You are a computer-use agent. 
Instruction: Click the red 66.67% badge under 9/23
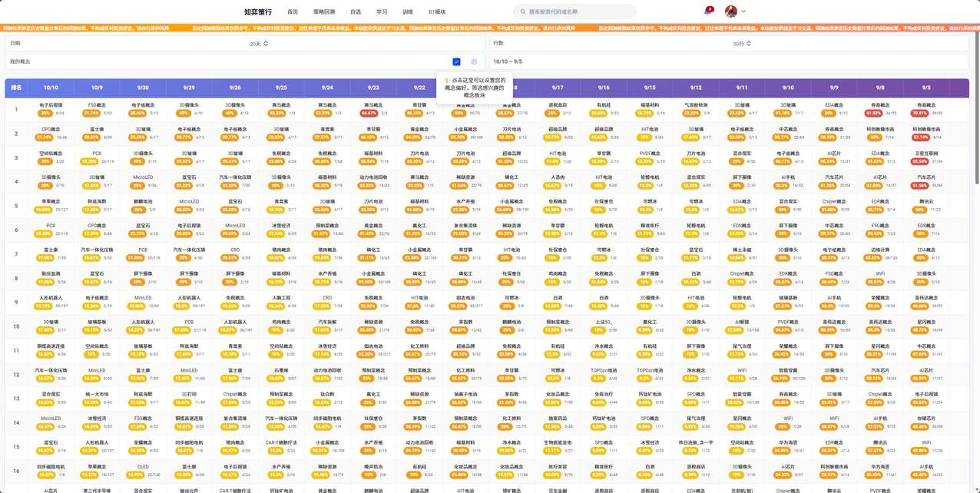pyautogui.click(x=369, y=113)
